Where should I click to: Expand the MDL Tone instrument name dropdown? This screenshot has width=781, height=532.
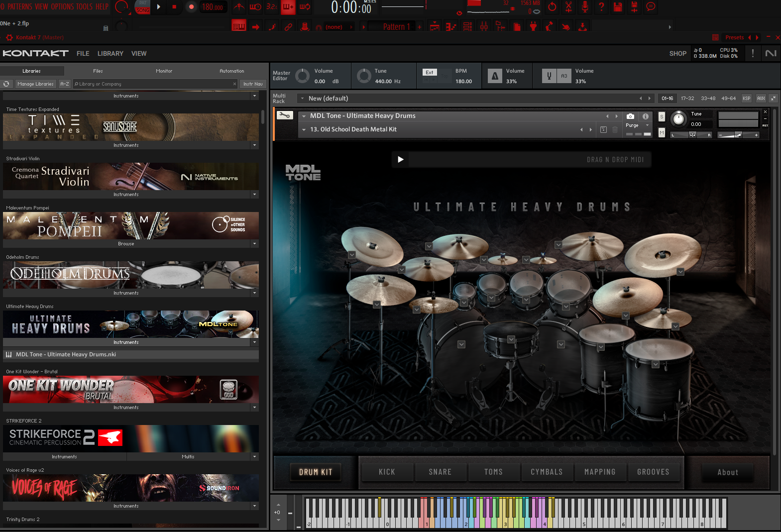pyautogui.click(x=304, y=116)
